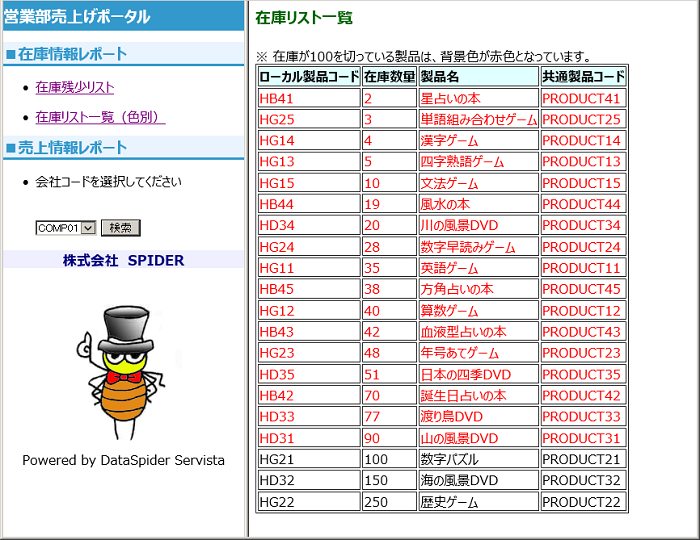Expand the COMP01 company code dropdown
The image size is (700, 540).
(88, 228)
